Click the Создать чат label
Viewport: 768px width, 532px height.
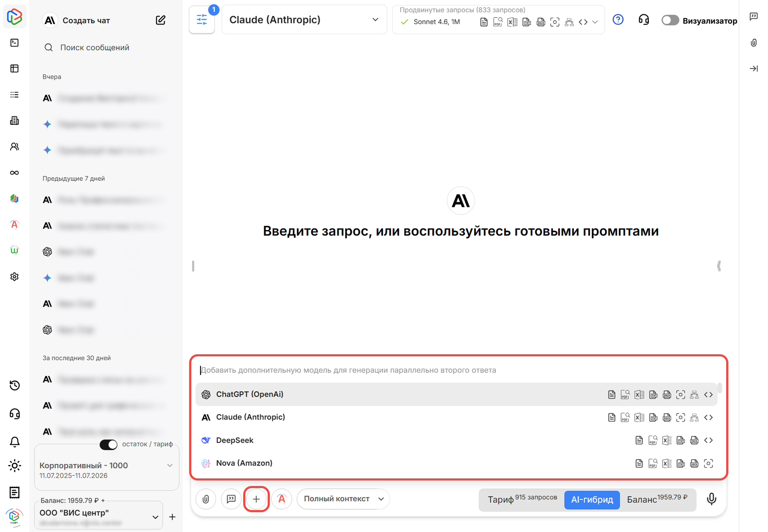(x=86, y=20)
